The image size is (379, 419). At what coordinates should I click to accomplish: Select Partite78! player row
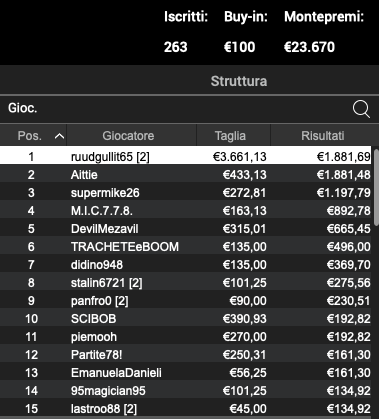185,354
